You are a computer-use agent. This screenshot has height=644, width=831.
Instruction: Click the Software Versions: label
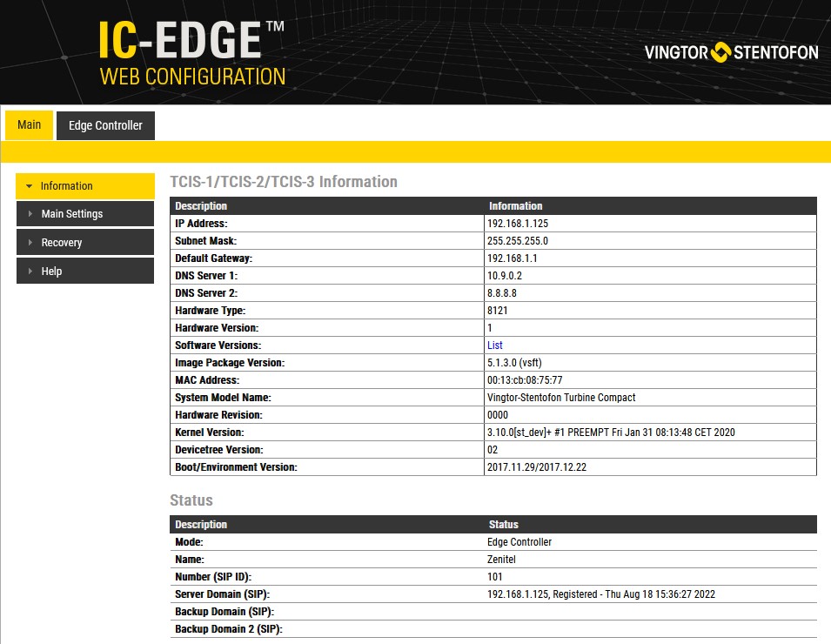(x=218, y=345)
